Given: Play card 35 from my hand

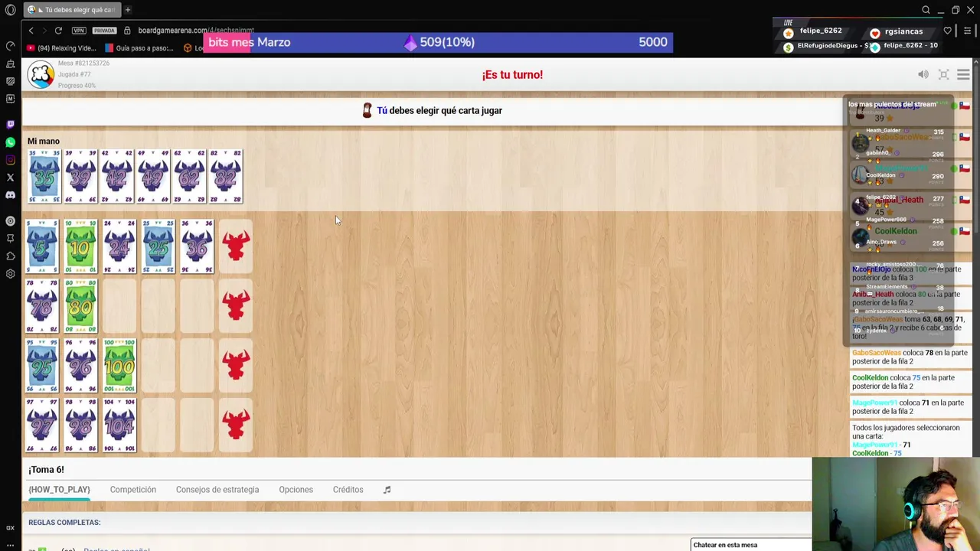Looking at the screenshot, I should click(x=44, y=177).
